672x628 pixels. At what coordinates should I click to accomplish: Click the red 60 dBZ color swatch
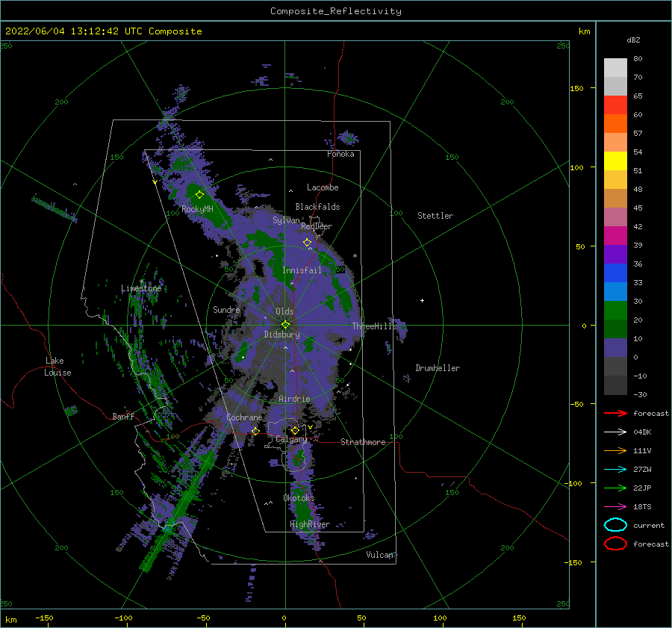click(615, 105)
